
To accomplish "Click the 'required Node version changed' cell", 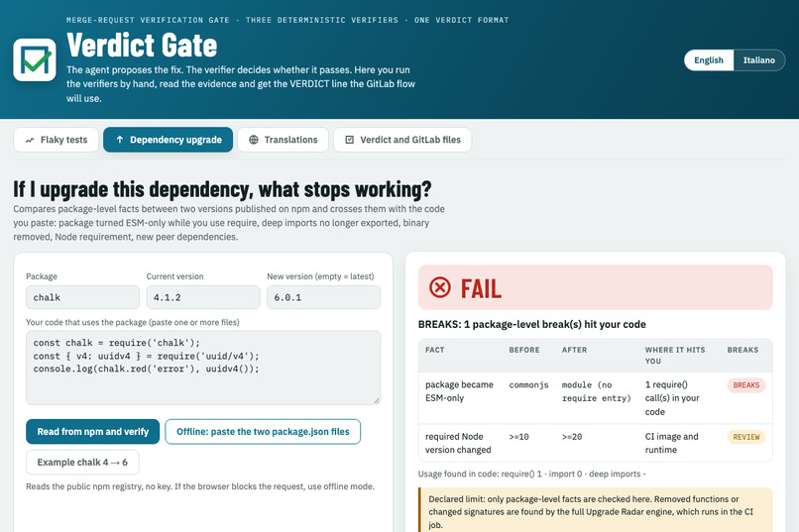I will pos(458,444).
